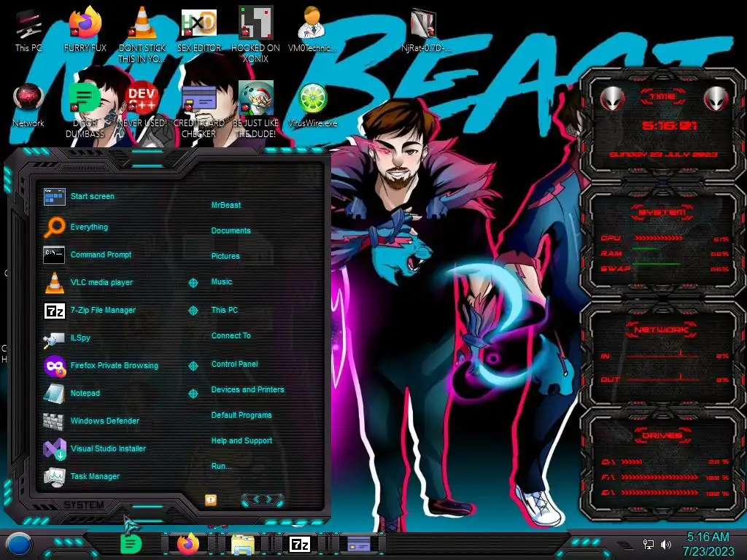Open the This PC desktop icon

coord(28,29)
